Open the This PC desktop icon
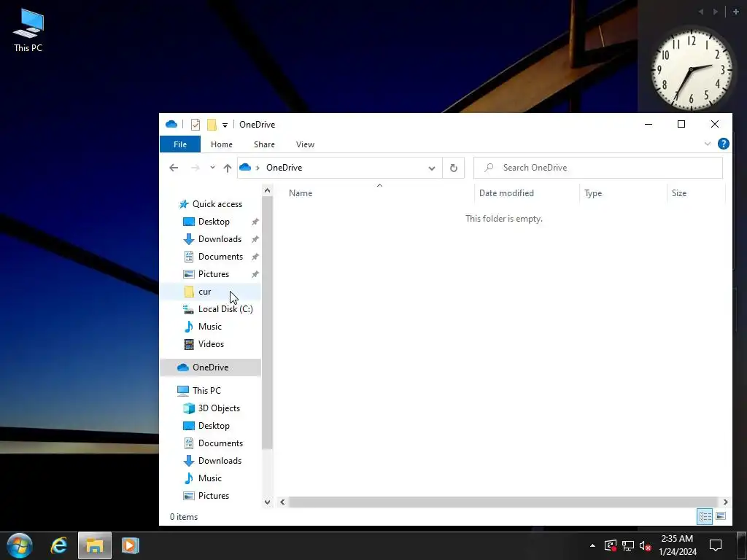This screenshot has height=560, width=747. pyautogui.click(x=28, y=31)
